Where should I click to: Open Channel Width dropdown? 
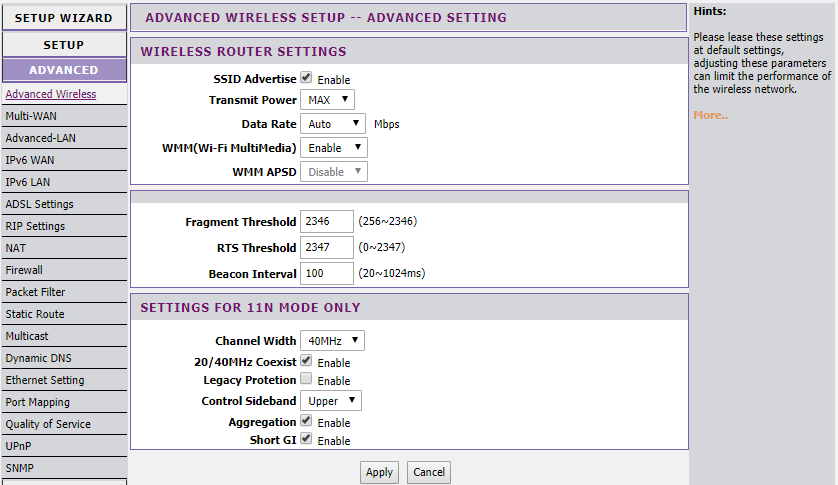(332, 341)
